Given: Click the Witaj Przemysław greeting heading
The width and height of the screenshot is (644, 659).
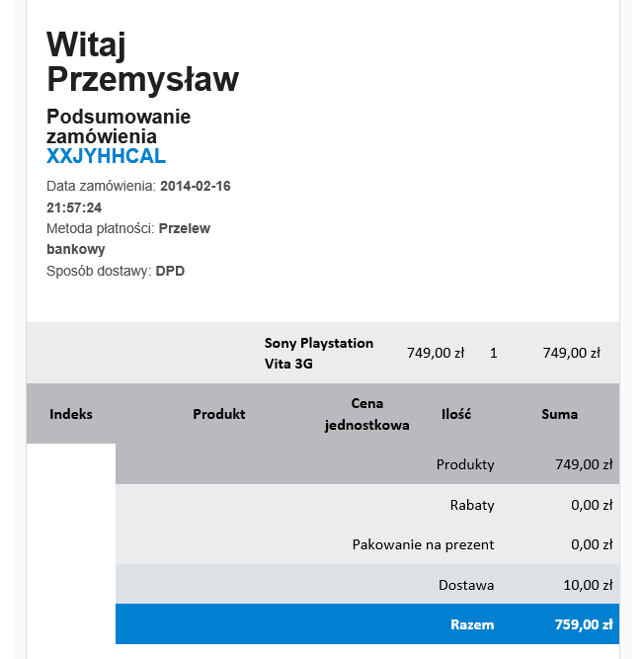Looking at the screenshot, I should 142,61.
